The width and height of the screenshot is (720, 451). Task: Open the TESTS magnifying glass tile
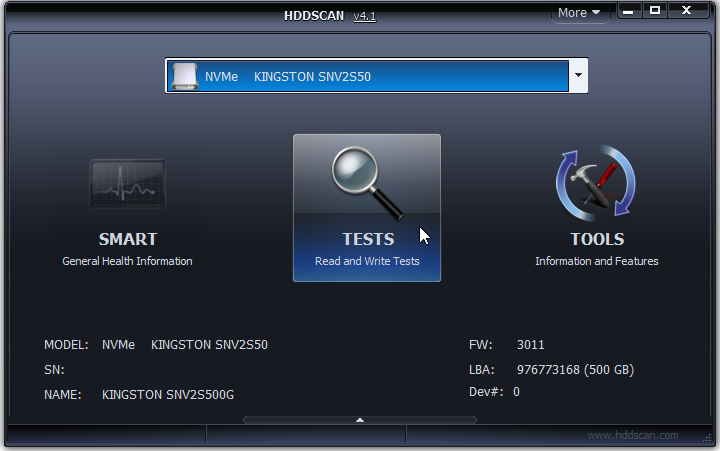pos(367,208)
